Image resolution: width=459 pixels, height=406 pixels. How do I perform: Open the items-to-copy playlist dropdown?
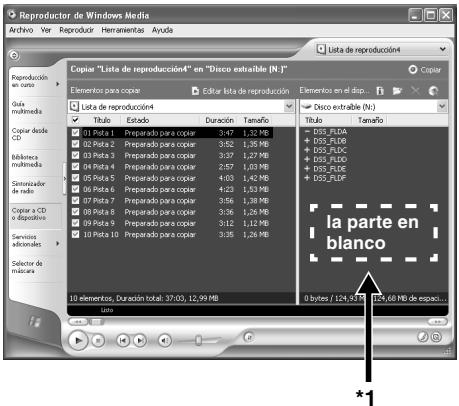pyautogui.click(x=289, y=107)
